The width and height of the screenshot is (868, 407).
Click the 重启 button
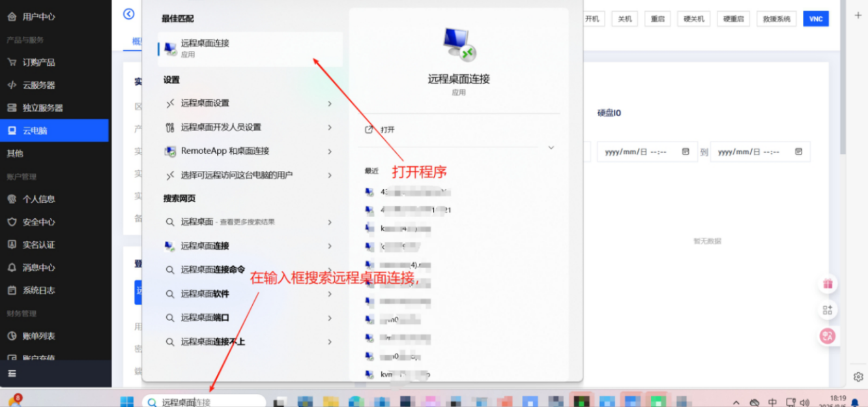pyautogui.click(x=658, y=19)
